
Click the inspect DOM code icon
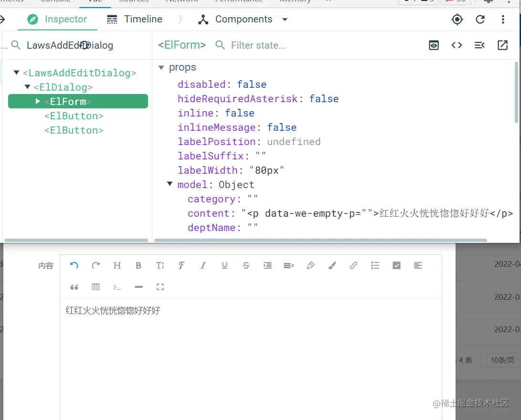[457, 45]
